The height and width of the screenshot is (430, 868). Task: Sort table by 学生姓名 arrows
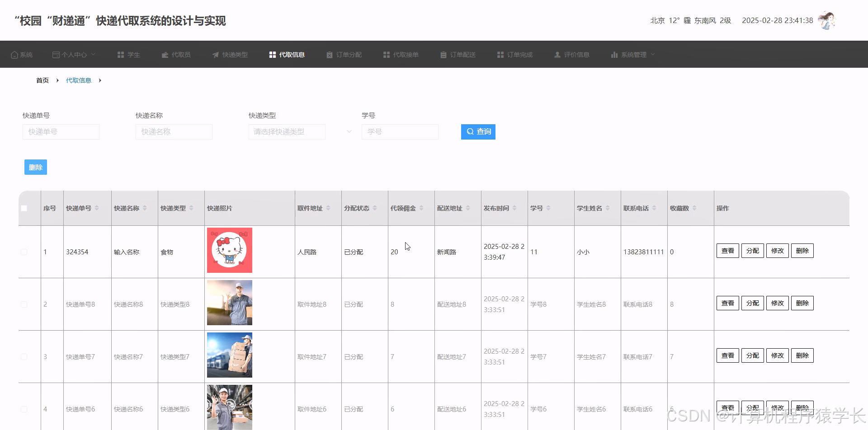pyautogui.click(x=608, y=208)
